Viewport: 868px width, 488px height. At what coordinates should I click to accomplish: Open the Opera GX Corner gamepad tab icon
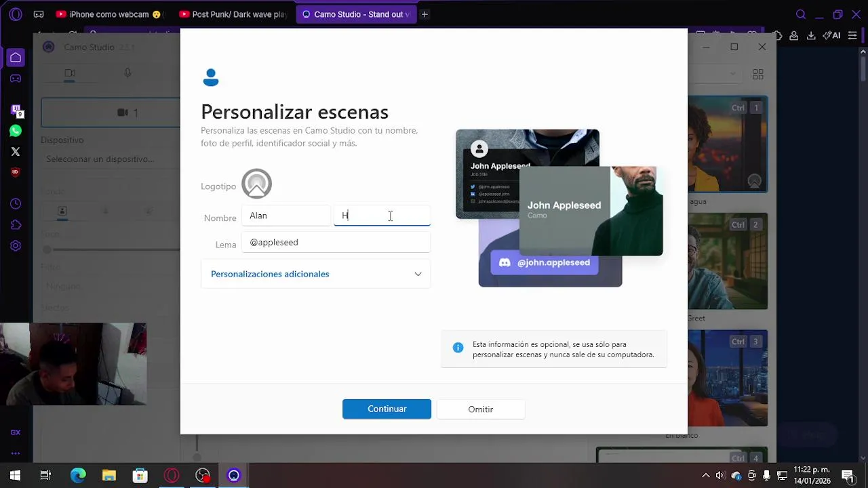39,14
